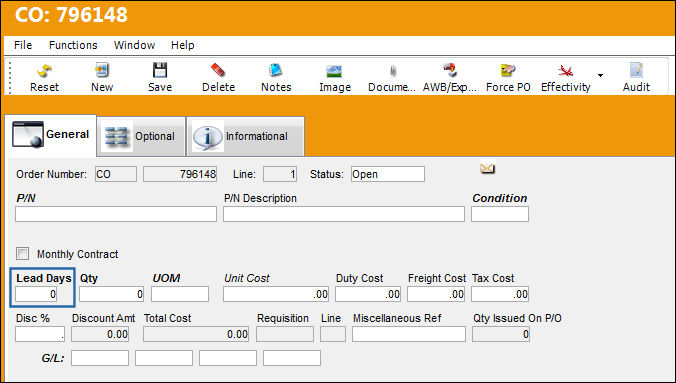Image resolution: width=676 pixels, height=383 pixels.
Task: Click the Lead Days field
Action: coord(36,294)
